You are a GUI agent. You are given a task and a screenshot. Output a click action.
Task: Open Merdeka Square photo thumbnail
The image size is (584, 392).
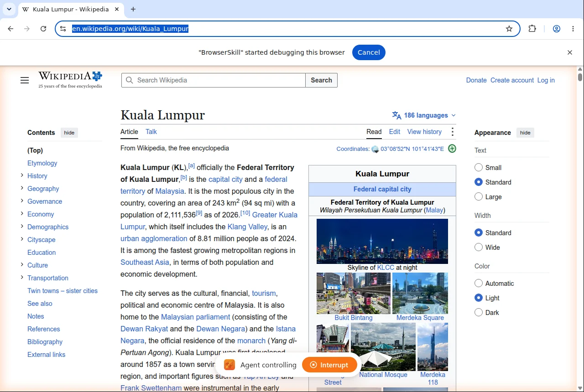tap(420, 293)
